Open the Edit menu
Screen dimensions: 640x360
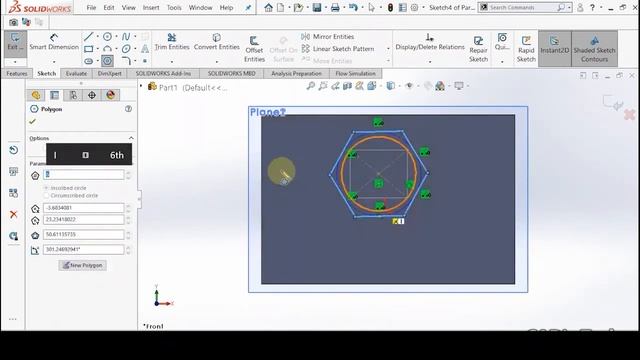[109, 7]
